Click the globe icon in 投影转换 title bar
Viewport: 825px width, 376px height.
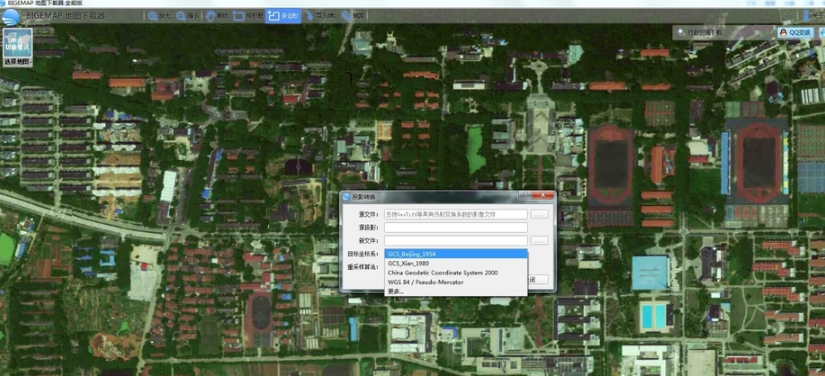(x=346, y=197)
